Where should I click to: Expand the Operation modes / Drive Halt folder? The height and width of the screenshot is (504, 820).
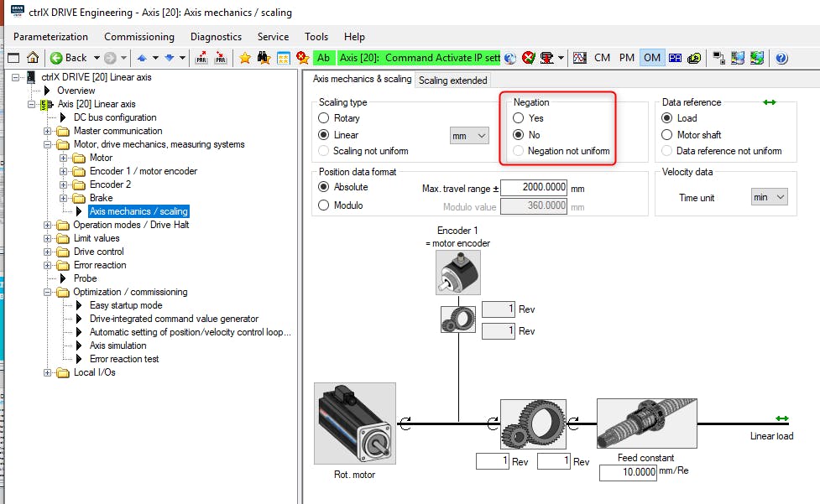pyautogui.click(x=48, y=225)
